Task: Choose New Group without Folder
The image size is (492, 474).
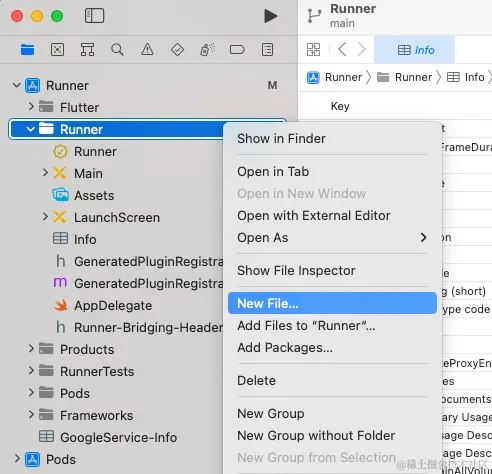Action: (332, 436)
